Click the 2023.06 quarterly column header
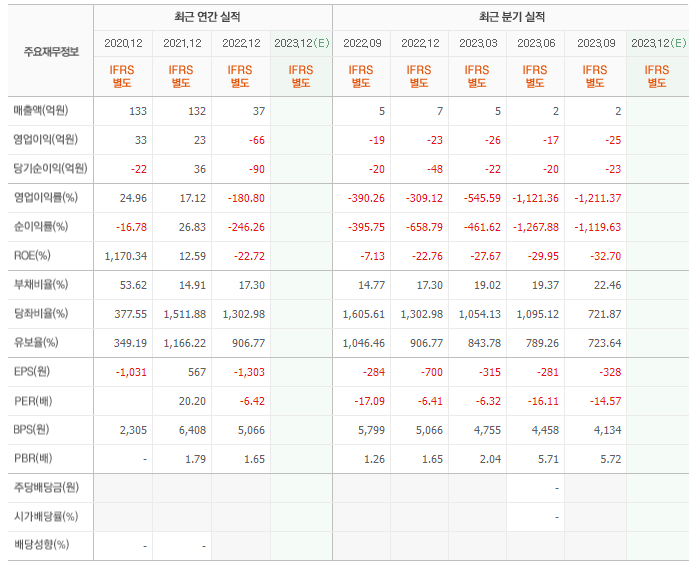This screenshot has width=698, height=563. tap(536, 43)
